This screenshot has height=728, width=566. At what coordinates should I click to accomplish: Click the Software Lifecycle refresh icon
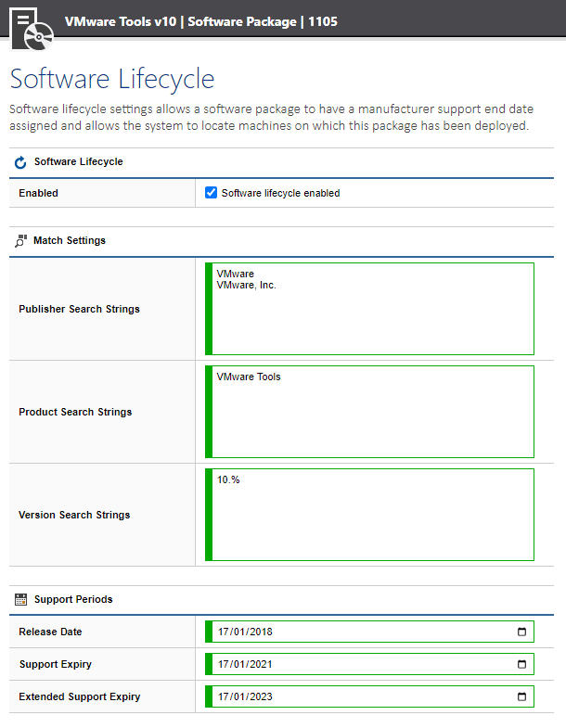pyautogui.click(x=20, y=162)
